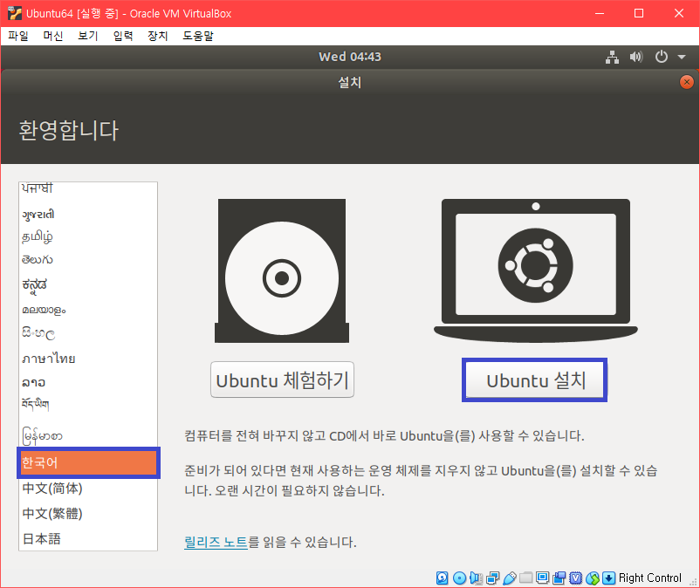Open the 입력 menu
Screen dimensions: 700x588
pos(123,36)
